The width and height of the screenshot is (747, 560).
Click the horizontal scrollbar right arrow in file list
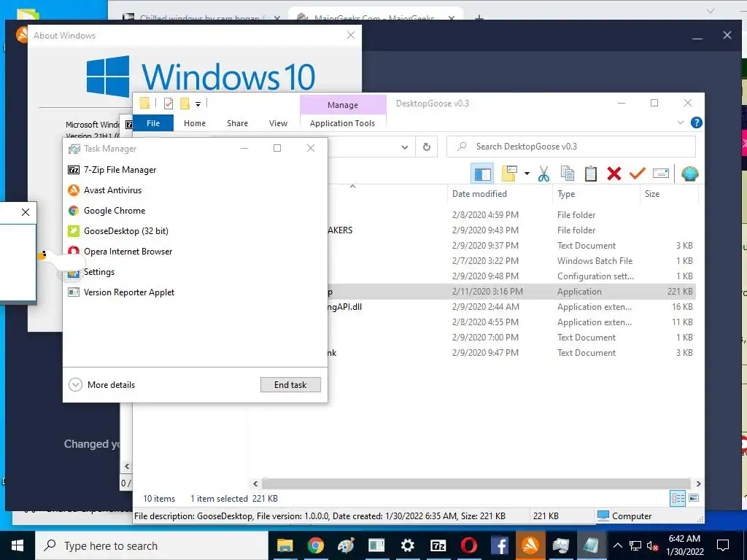point(698,484)
